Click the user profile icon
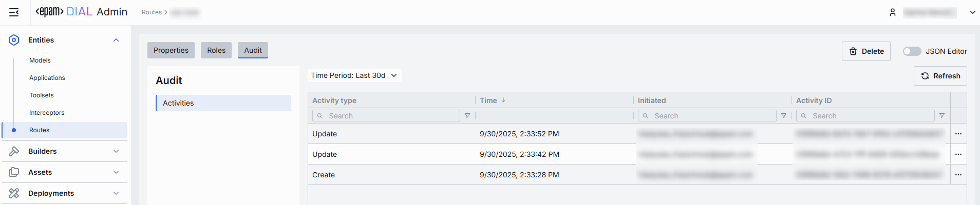 (x=893, y=12)
